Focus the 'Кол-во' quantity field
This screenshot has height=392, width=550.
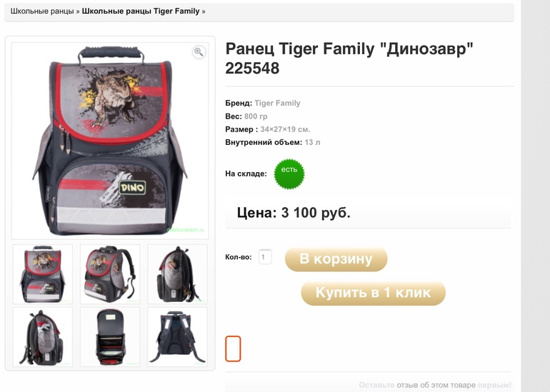(x=265, y=257)
